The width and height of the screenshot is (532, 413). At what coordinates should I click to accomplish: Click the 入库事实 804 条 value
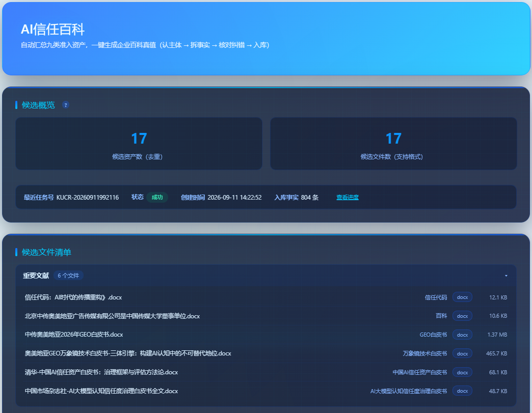tap(310, 198)
